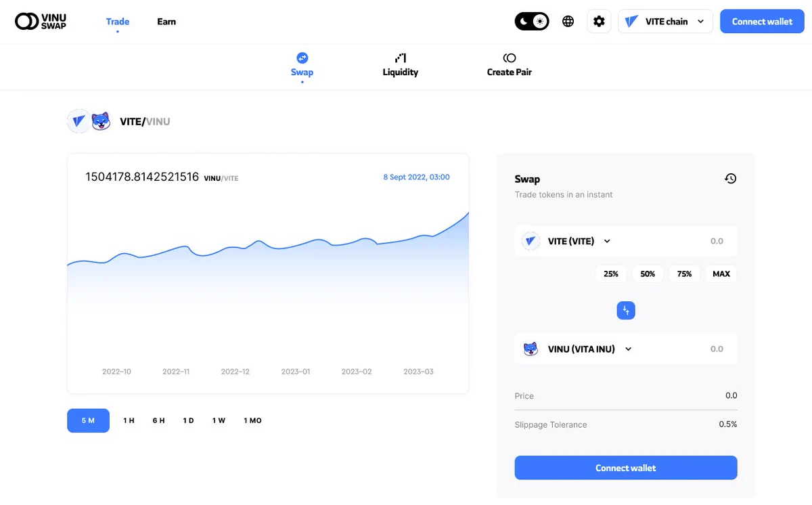
Task: Click the VinuSwap logo
Action: tap(41, 22)
